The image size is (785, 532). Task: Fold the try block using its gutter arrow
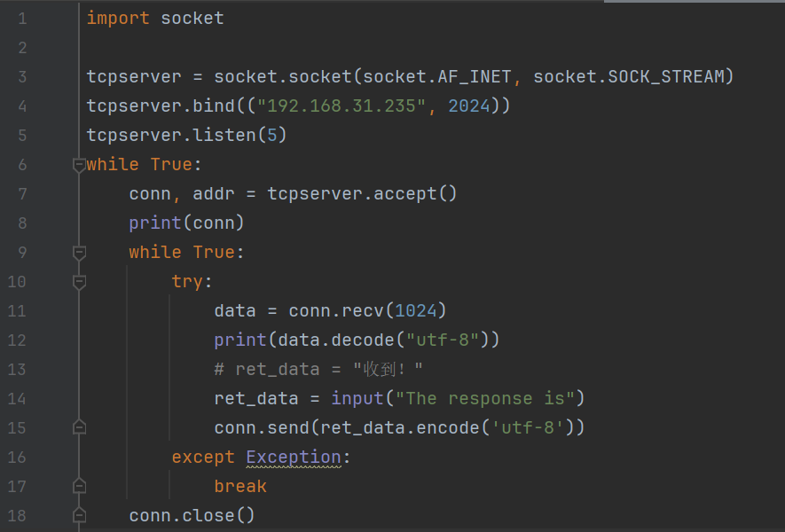(x=79, y=282)
